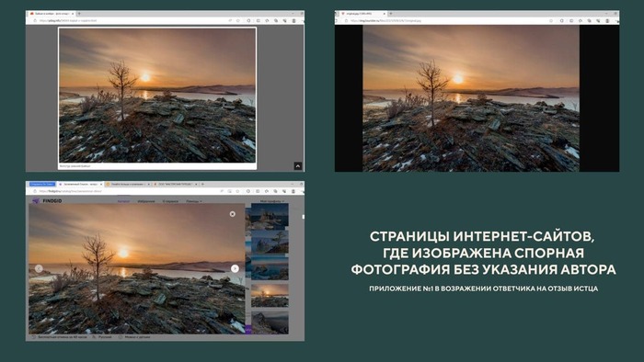Image resolution: width=644 pixels, height=362 pixels.
Task: Expand the Помощь dropdown on FINDGID
Action: (x=194, y=201)
